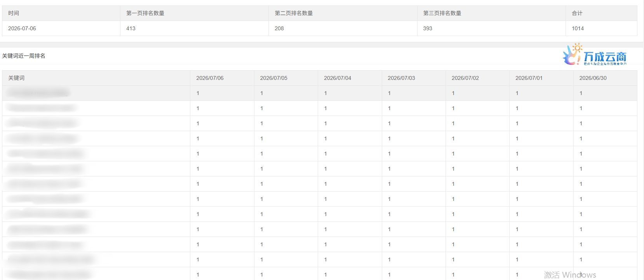This screenshot has height=280, width=644.
Task: Click the 万成云商 logo
Action: click(594, 55)
